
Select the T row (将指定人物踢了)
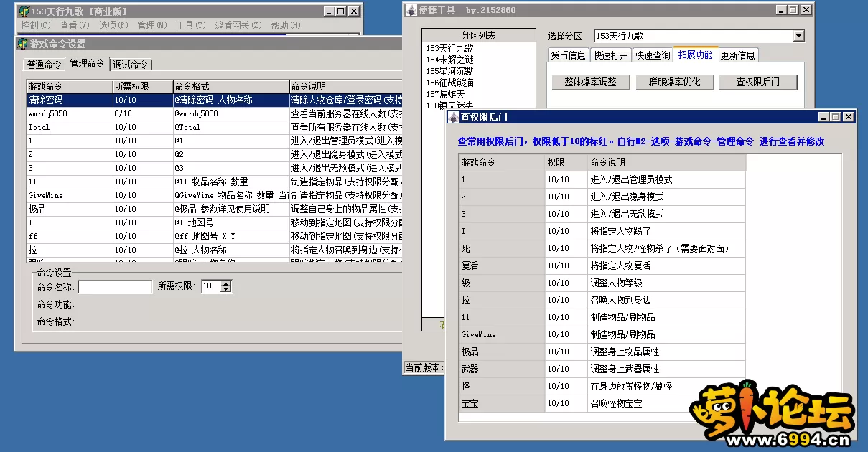[602, 231]
